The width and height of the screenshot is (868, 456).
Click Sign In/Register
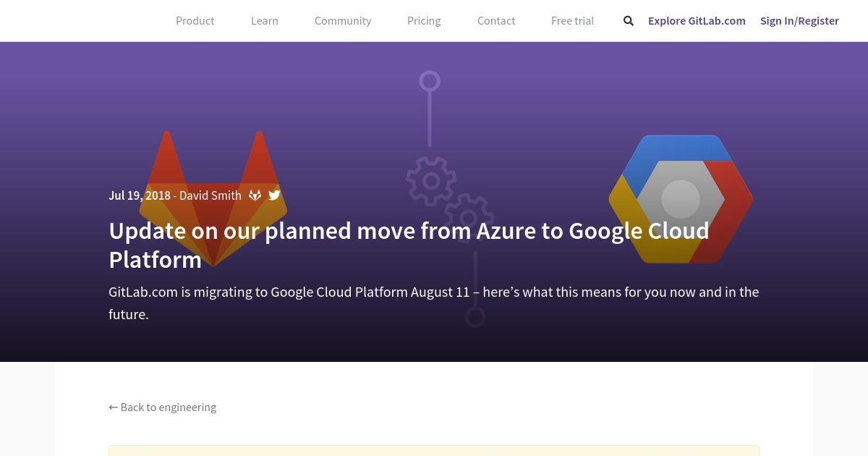pos(799,21)
